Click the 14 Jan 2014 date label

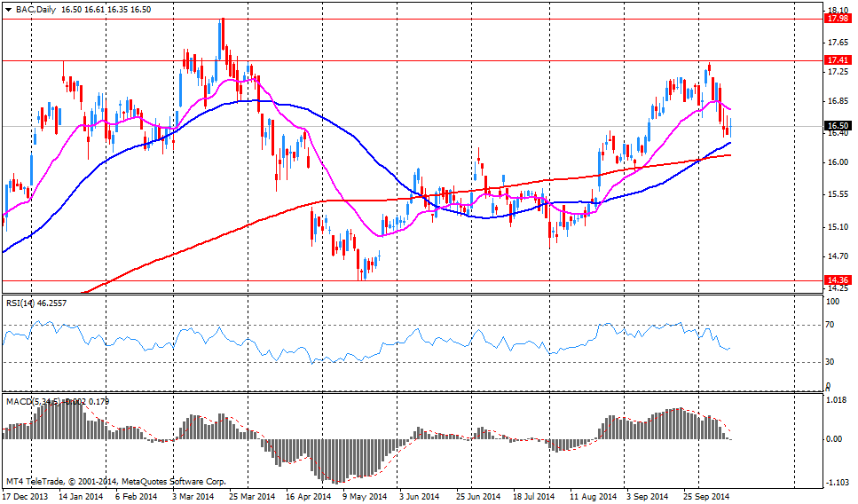click(x=83, y=497)
